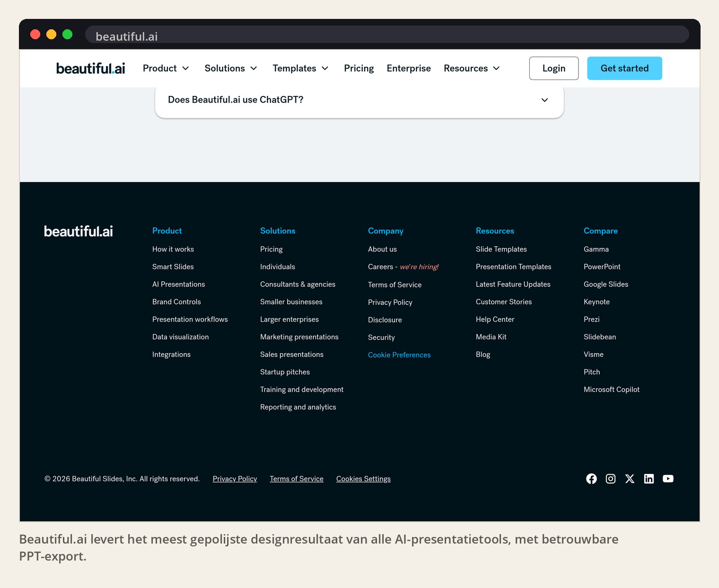Expand the Product navigation dropdown

[166, 69]
